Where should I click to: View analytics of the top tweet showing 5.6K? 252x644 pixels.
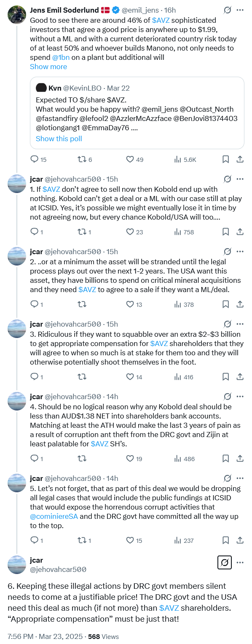pos(185,159)
